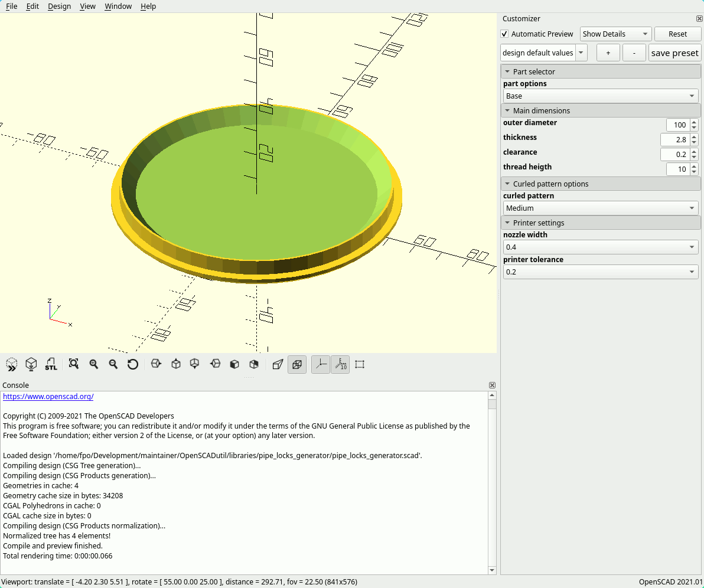Screen dimensions: 704x588
Task: Click the console scroll down arrow
Action: 492,570
